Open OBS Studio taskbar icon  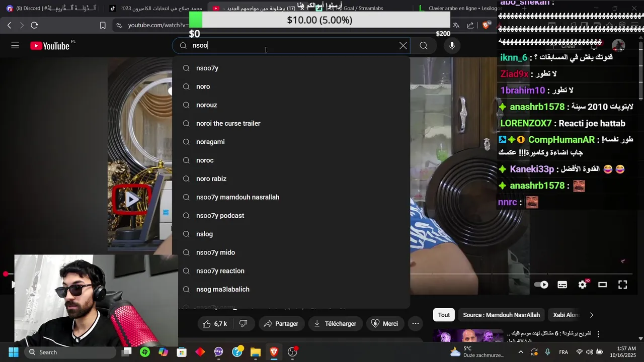click(292, 352)
